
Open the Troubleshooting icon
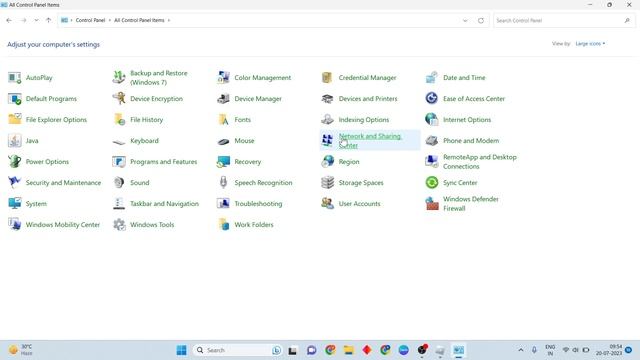click(223, 203)
